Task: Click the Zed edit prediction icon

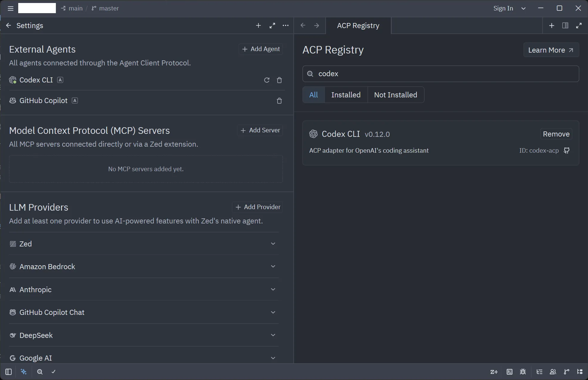Action: click(494, 372)
